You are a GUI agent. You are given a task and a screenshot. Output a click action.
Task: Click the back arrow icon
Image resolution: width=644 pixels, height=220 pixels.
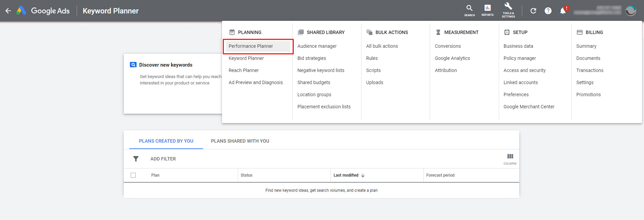pos(8,11)
